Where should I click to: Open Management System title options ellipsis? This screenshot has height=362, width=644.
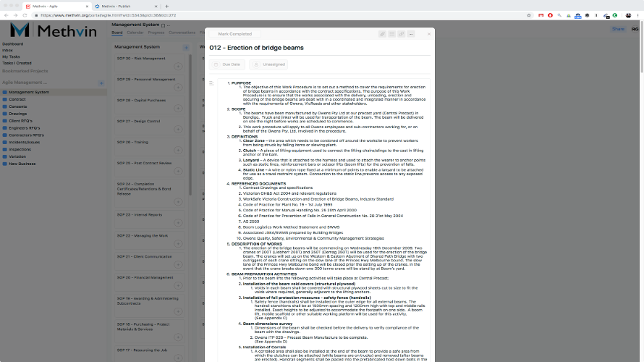pyautogui.click(x=169, y=25)
